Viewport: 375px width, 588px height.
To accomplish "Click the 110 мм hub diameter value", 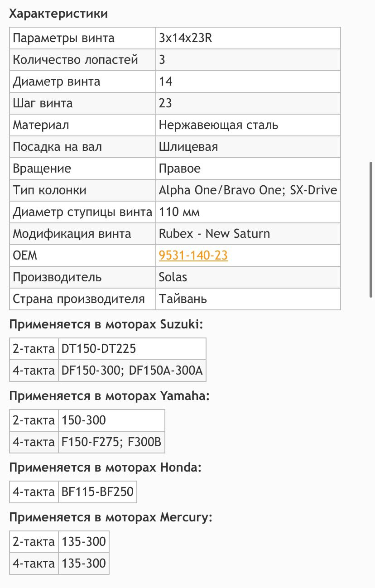I will coord(179,212).
